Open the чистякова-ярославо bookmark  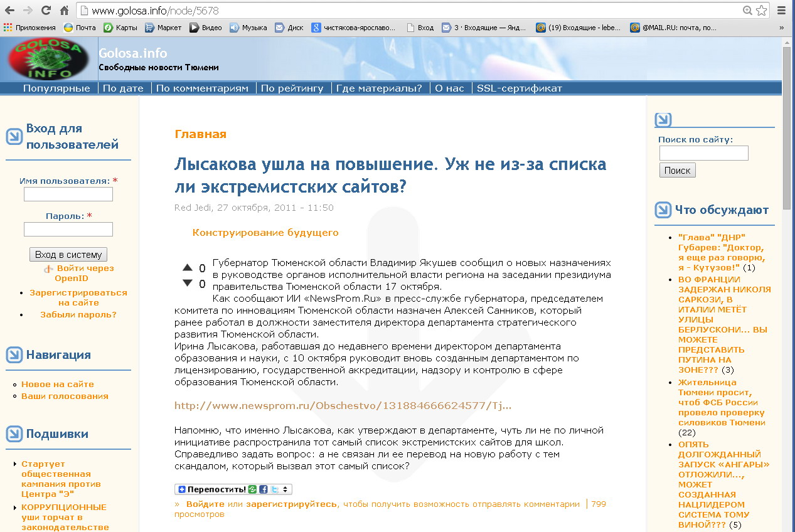(355, 28)
